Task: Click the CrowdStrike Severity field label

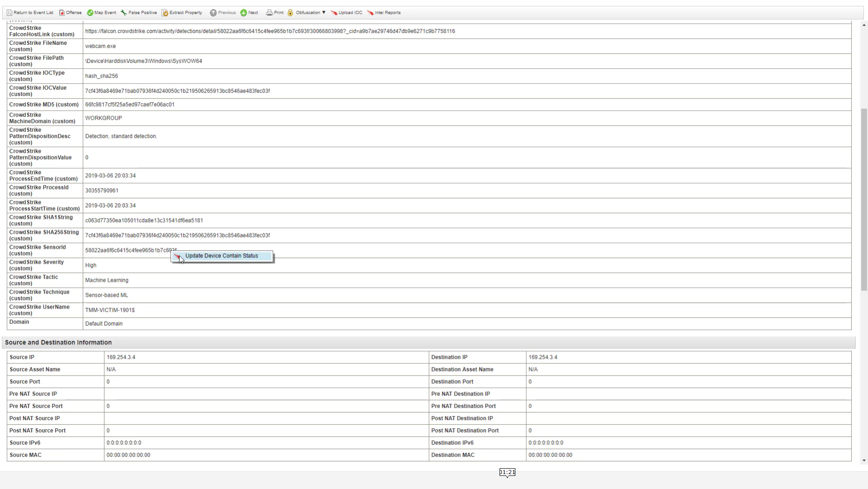Action: pyautogui.click(x=37, y=265)
